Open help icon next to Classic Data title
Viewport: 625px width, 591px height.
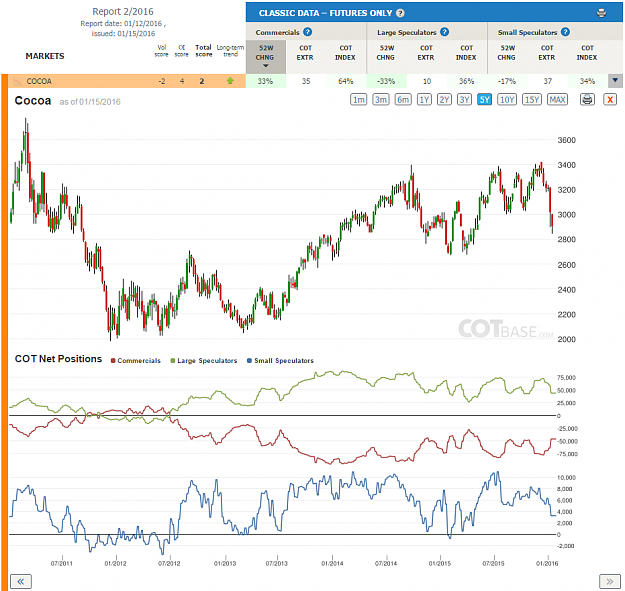pos(400,13)
